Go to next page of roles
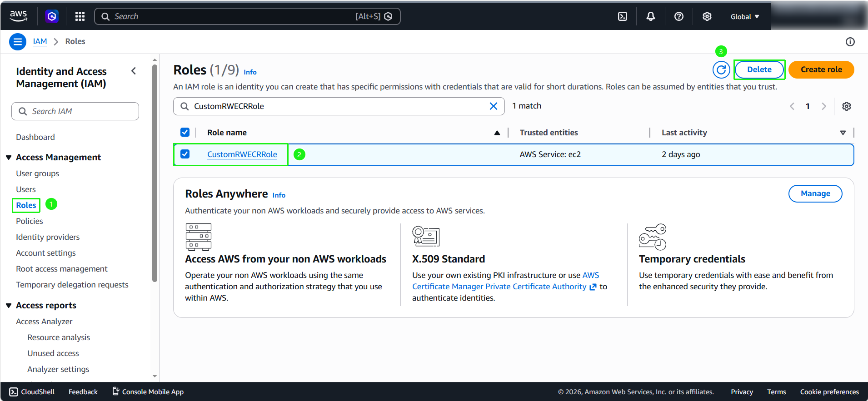Image resolution: width=868 pixels, height=401 pixels. tap(824, 106)
